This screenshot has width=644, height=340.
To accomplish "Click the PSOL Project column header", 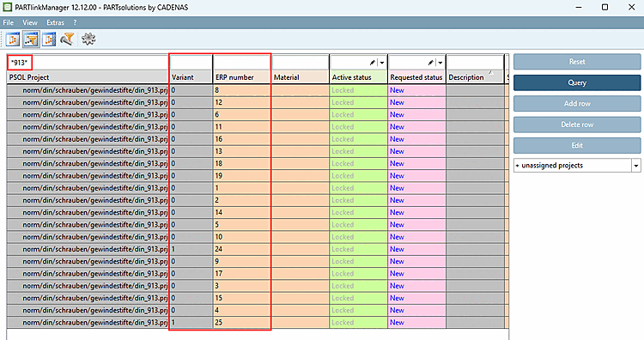I will pos(88,77).
